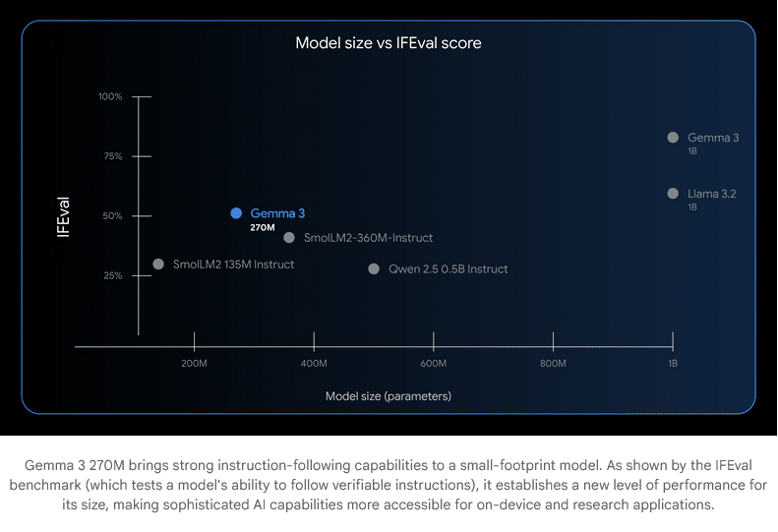The height and width of the screenshot is (532, 778).
Task: Click the Qwen 2.5 0.5B Instruct dot
Action: (x=374, y=268)
